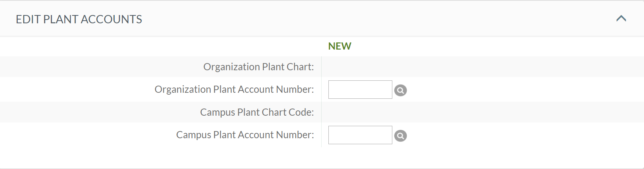Click the Organization Plant Chart label

click(258, 67)
